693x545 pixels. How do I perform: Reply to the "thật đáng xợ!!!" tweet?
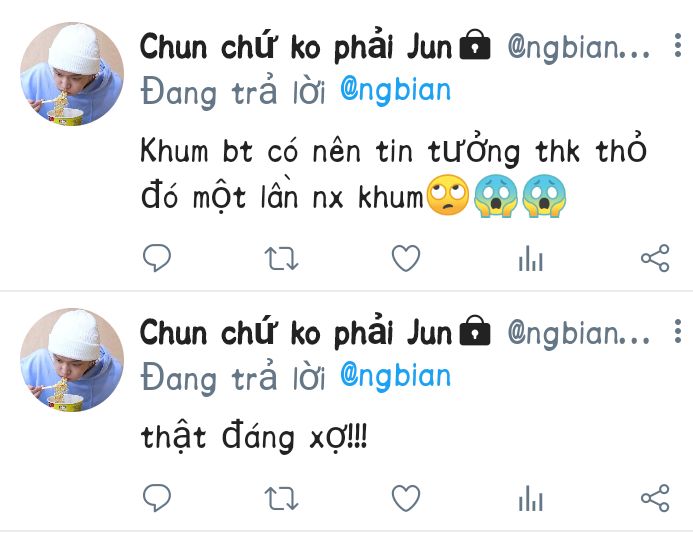pos(157,498)
